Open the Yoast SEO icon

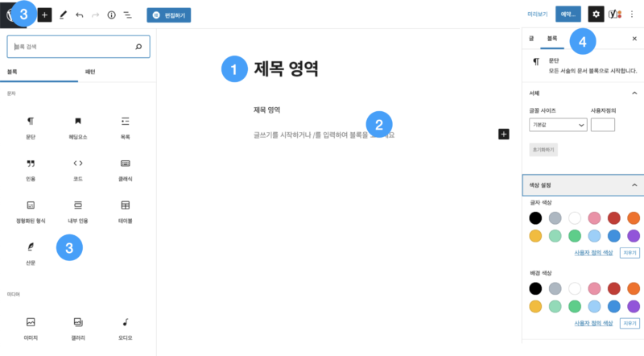pyautogui.click(x=614, y=14)
